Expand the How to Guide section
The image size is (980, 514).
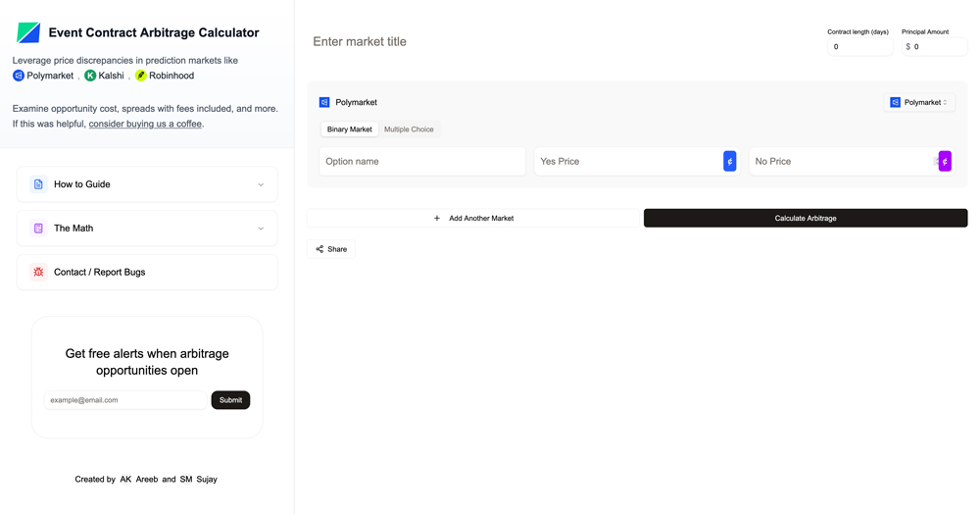pos(147,184)
